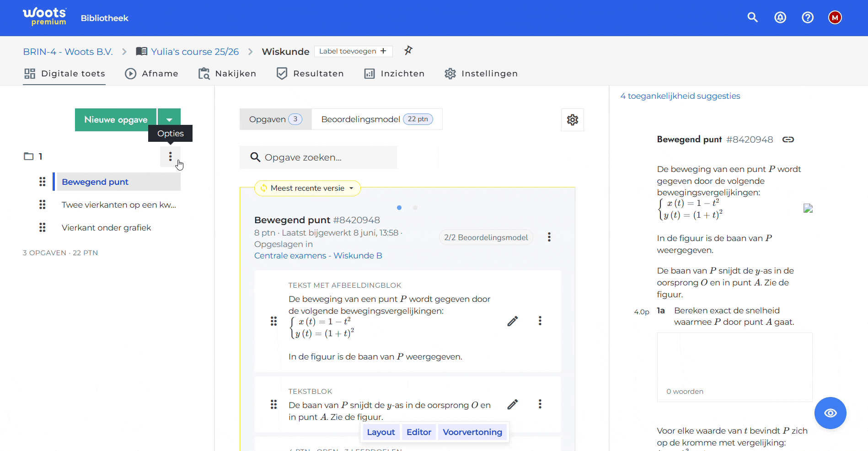Switch to the Voorvertoning view button
The width and height of the screenshot is (868, 451).
[x=472, y=432]
